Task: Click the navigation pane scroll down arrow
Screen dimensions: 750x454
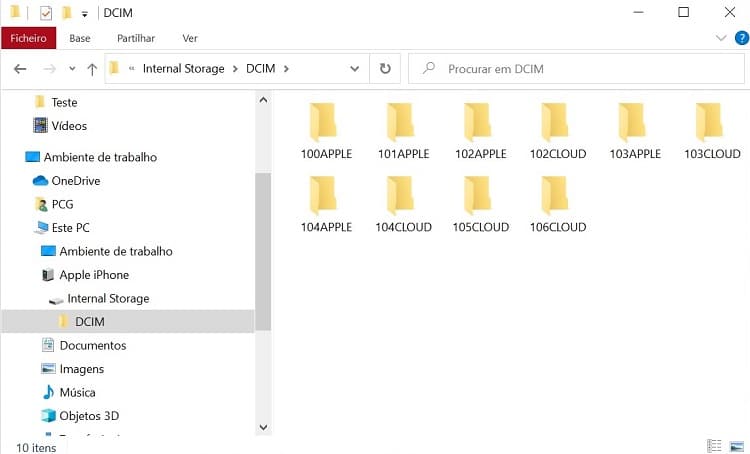Action: tap(263, 427)
